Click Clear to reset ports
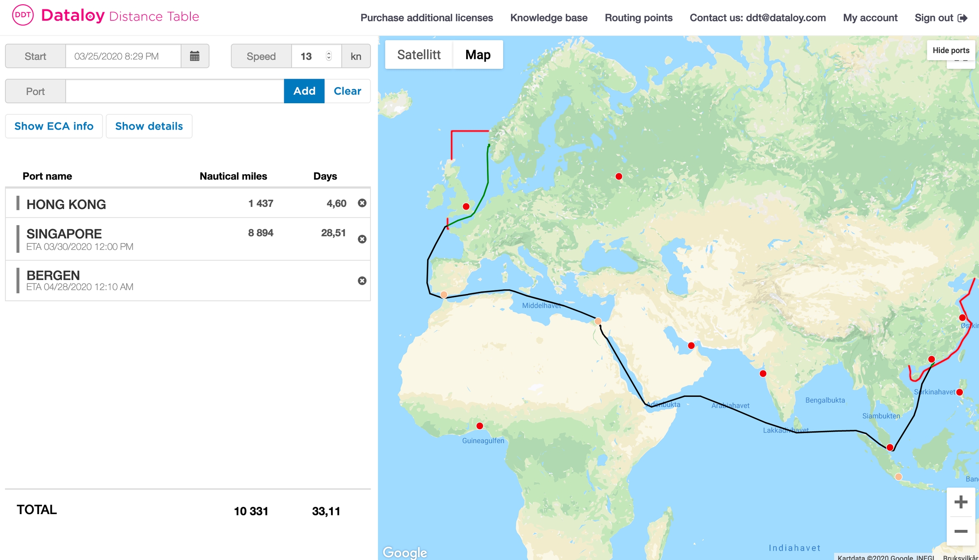 tap(347, 91)
